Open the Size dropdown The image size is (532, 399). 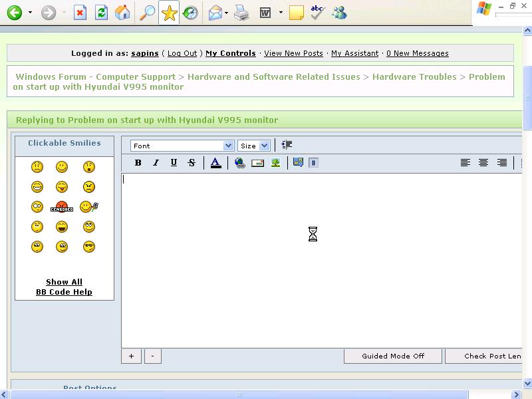click(254, 146)
